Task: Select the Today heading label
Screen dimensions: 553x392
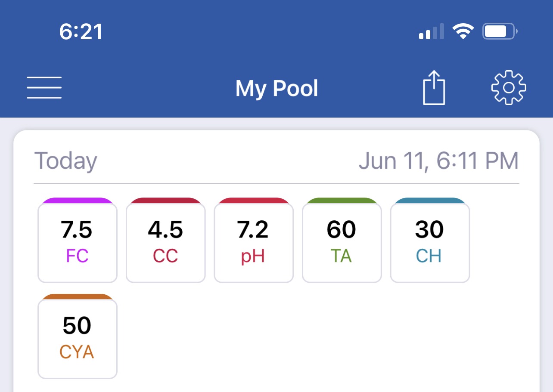Action: click(x=65, y=161)
